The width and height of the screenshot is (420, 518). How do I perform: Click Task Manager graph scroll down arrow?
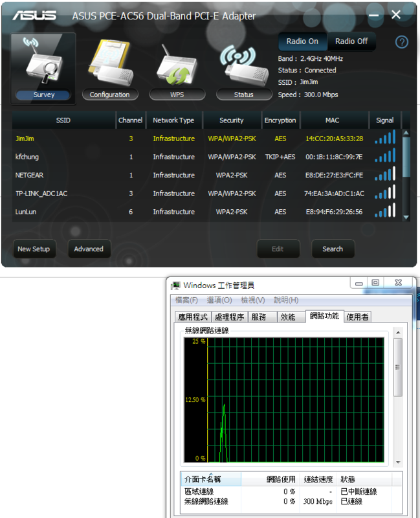pyautogui.click(x=398, y=462)
